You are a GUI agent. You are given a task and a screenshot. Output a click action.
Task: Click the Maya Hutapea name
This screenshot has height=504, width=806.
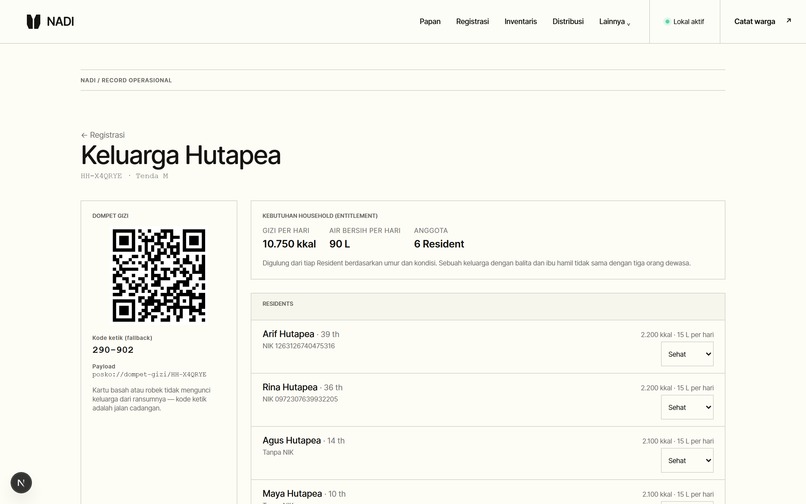[x=292, y=494]
